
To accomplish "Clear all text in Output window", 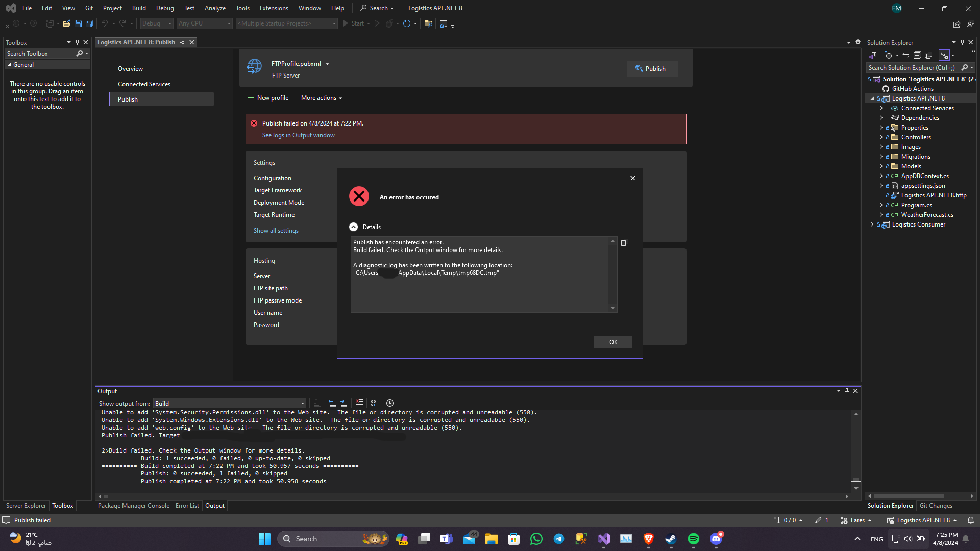I will (x=359, y=403).
